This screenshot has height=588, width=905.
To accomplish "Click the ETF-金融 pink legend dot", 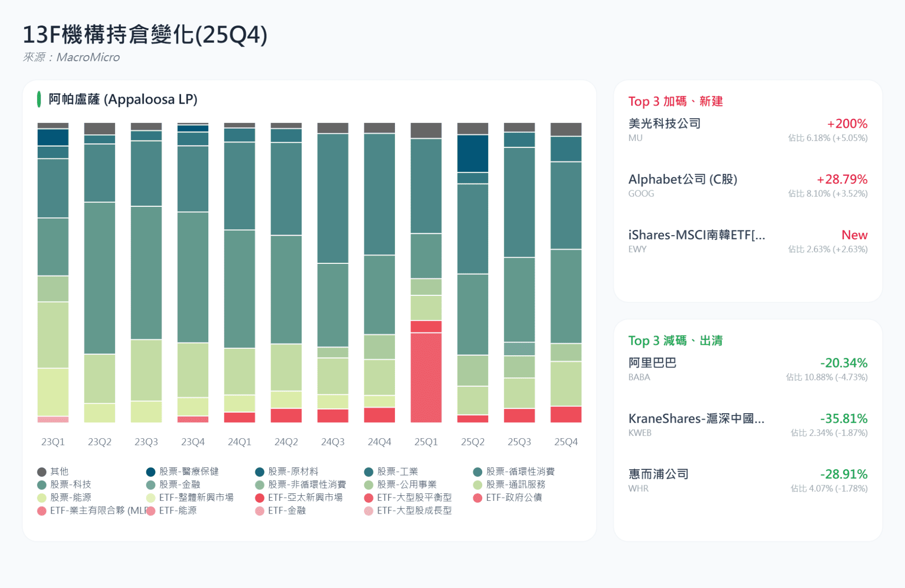I will (x=260, y=511).
